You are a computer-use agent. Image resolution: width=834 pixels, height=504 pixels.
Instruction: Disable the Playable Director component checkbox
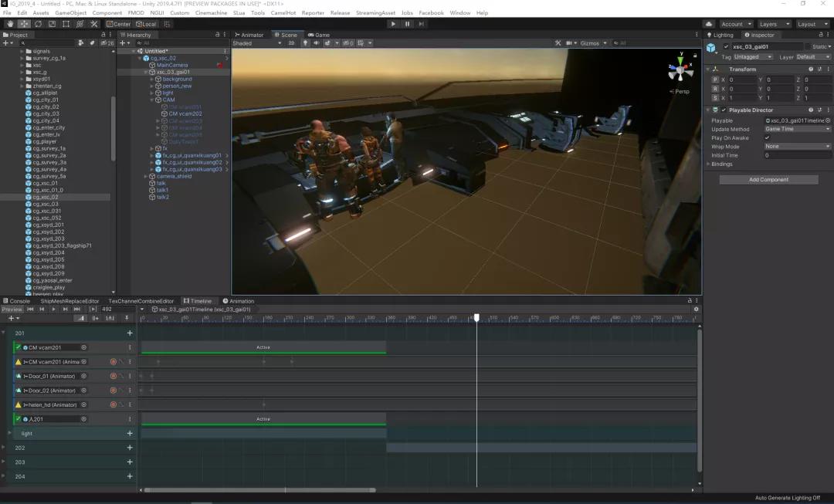click(x=724, y=110)
